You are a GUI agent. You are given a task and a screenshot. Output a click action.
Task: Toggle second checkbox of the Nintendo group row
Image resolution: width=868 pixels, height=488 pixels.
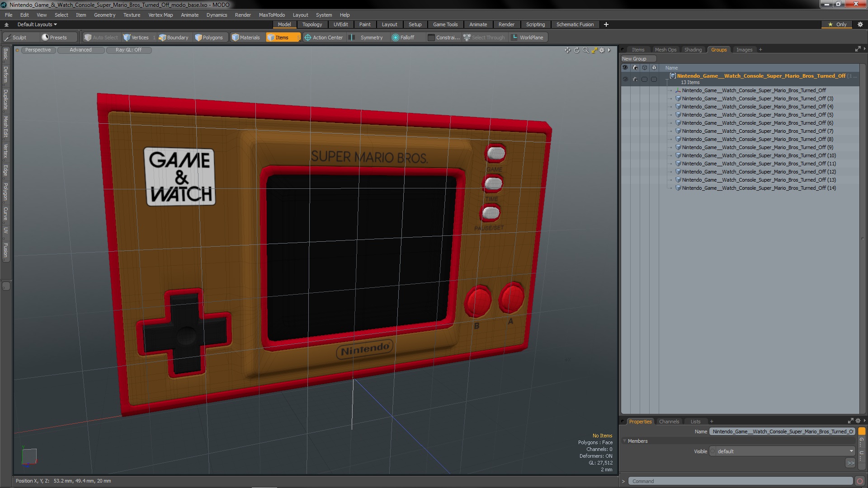click(x=654, y=79)
